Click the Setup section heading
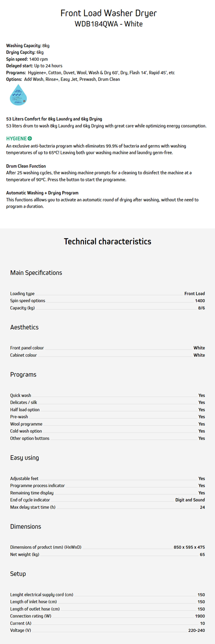The height and width of the screenshot is (644, 215). [18, 573]
